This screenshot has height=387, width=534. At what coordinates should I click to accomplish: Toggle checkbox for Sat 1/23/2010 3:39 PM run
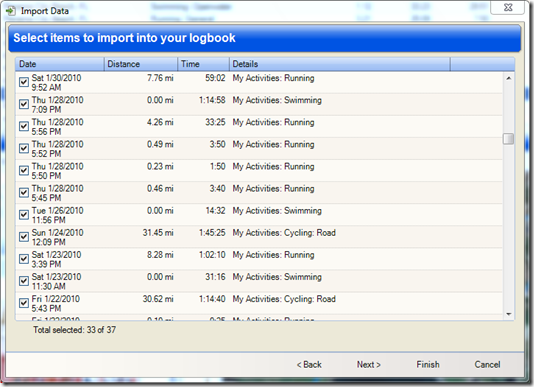pyautogui.click(x=24, y=259)
